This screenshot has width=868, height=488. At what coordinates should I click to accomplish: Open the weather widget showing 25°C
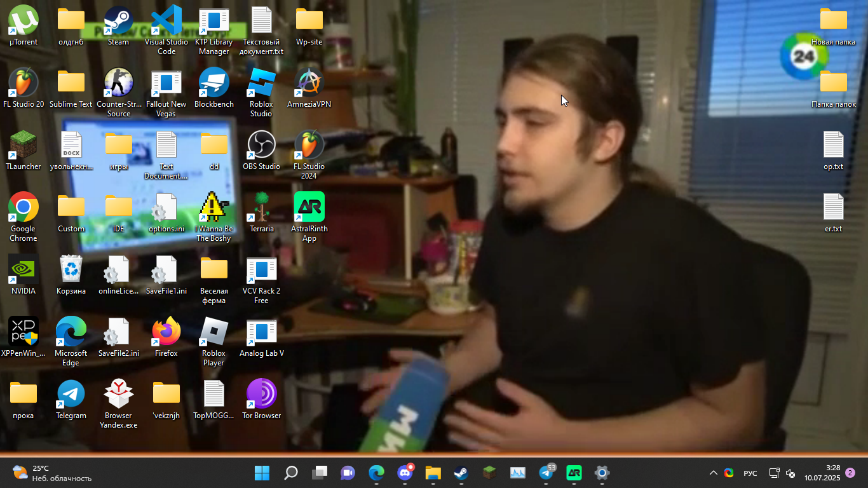(52, 473)
